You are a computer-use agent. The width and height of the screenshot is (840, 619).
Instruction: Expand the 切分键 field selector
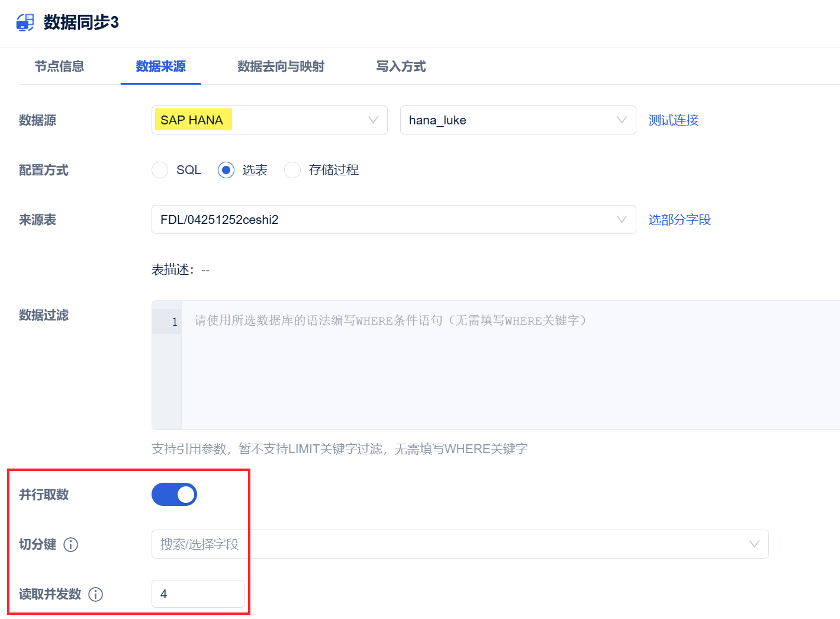coord(460,544)
